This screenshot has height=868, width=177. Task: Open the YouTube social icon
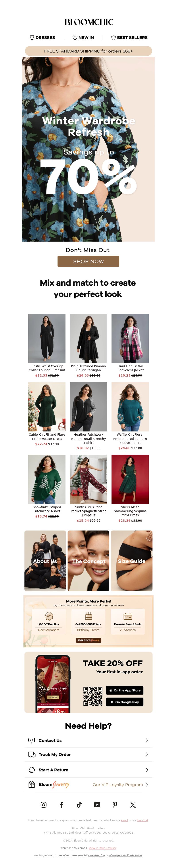tap(97, 805)
